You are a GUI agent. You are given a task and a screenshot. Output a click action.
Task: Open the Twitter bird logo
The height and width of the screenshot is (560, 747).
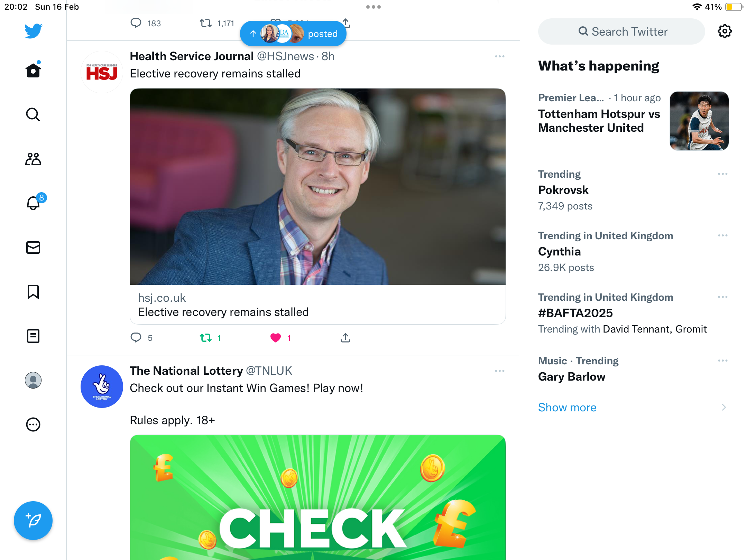(x=33, y=31)
